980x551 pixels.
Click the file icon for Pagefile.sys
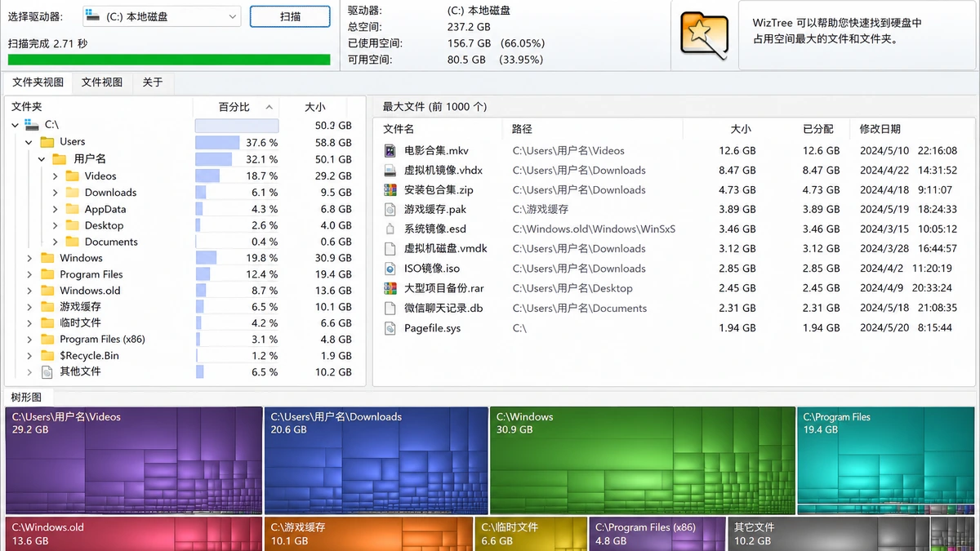(x=390, y=328)
